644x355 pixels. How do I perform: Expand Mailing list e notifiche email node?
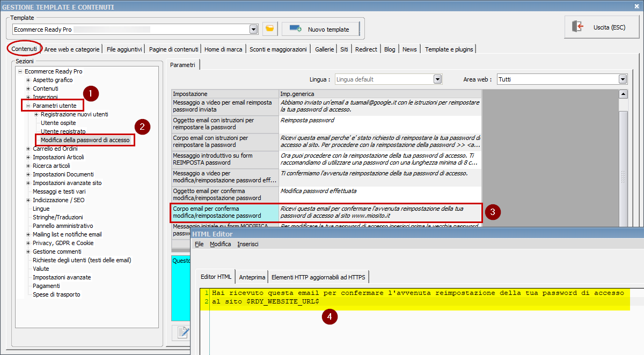tap(28, 234)
